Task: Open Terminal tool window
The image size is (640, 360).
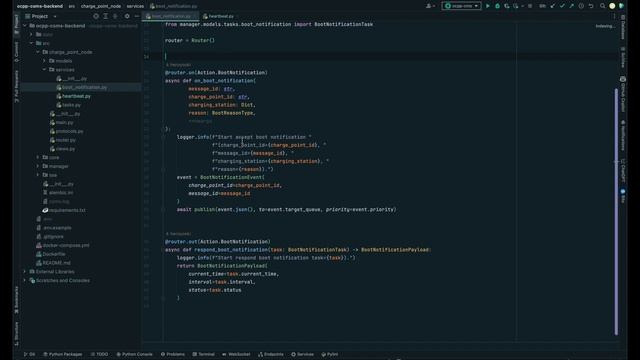Action: coord(204,354)
